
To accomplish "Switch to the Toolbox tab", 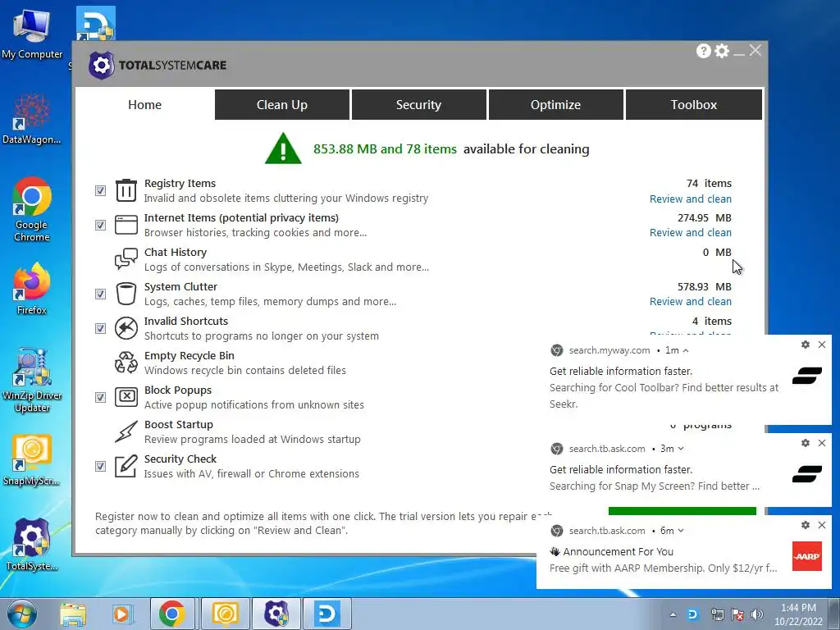I will click(x=694, y=104).
